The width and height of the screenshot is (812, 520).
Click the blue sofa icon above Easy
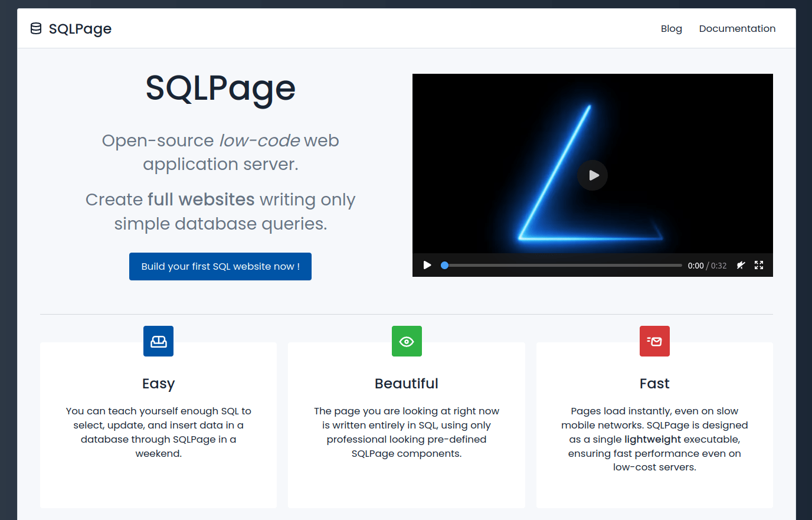[x=158, y=341]
